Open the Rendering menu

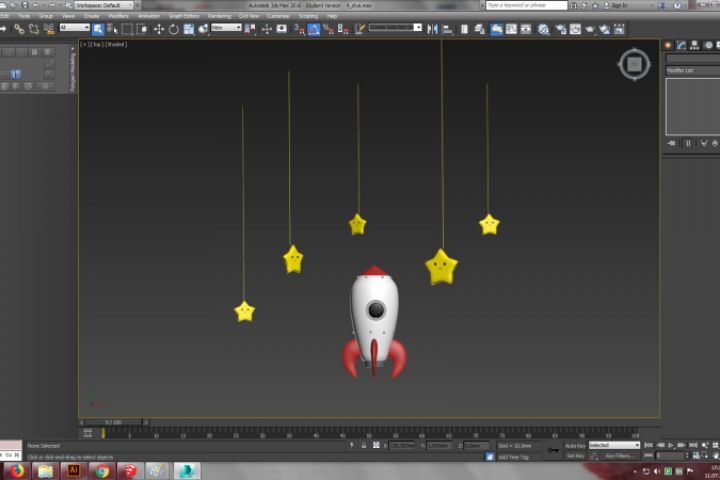pyautogui.click(x=219, y=16)
